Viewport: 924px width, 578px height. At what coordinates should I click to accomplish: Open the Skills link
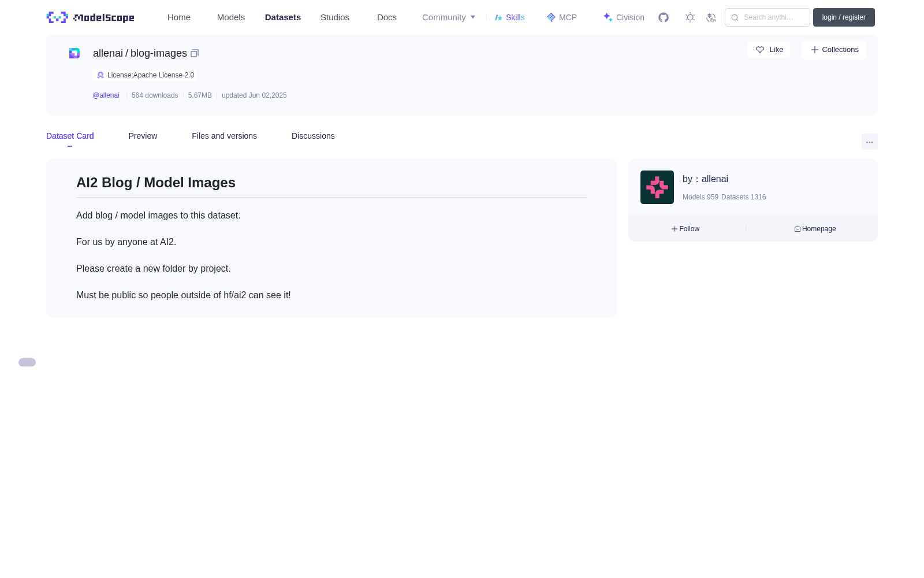click(x=509, y=17)
